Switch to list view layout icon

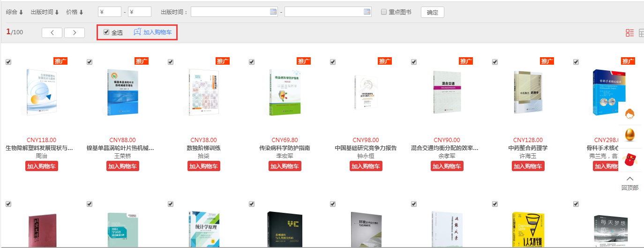[629, 33]
